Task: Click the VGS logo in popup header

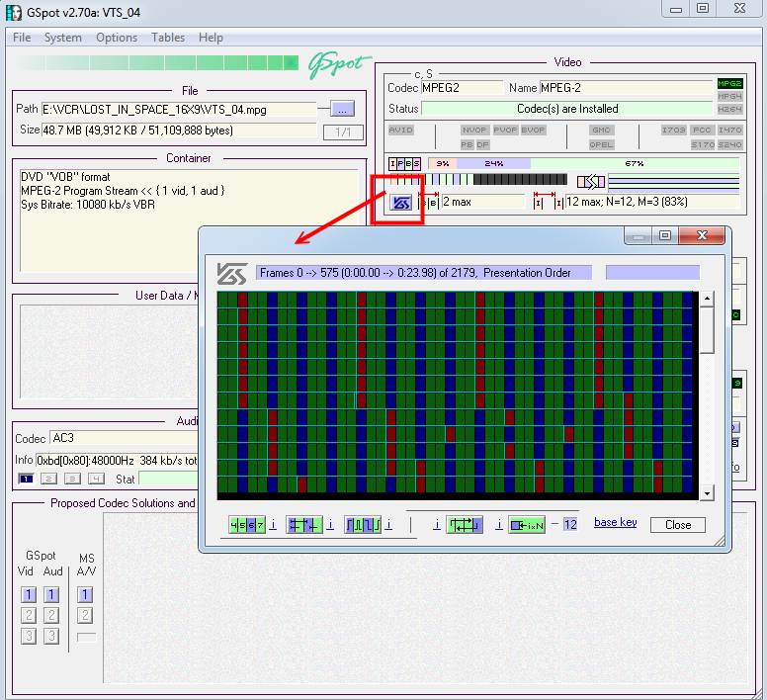Action: pyautogui.click(x=232, y=274)
